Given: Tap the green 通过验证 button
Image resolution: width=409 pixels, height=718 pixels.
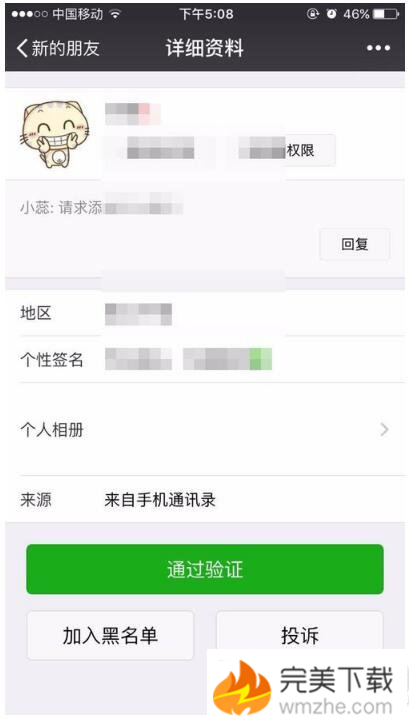Looking at the screenshot, I should (x=205, y=569).
